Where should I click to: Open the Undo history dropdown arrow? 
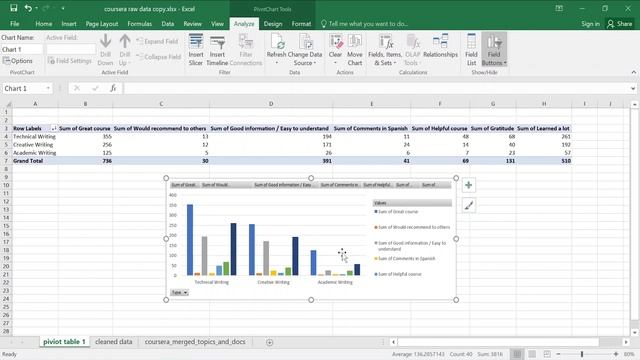pyautogui.click(x=36, y=8)
